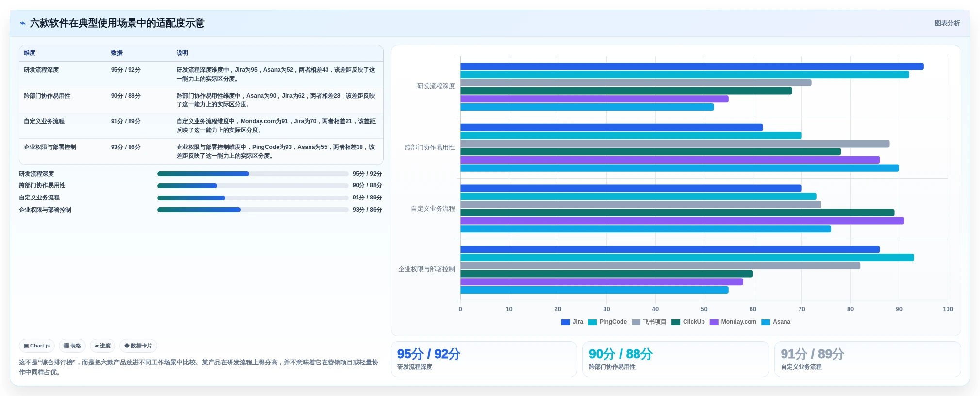
Task: Click the 研发流程深度 chart axis label
Action: pos(436,86)
